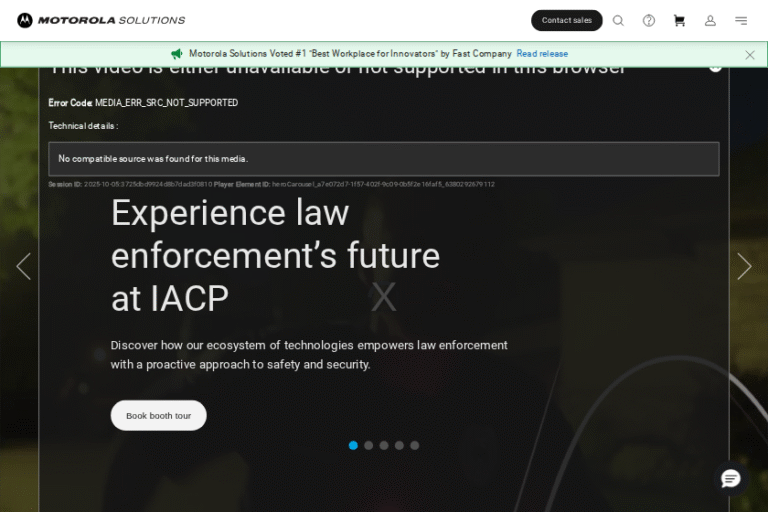Open the hamburger navigation menu
The width and height of the screenshot is (768, 512).
coord(741,20)
